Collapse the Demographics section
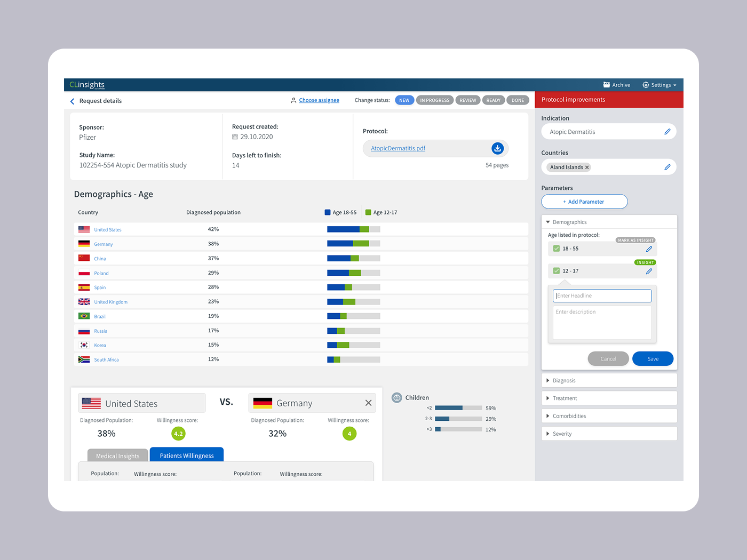 click(609, 222)
